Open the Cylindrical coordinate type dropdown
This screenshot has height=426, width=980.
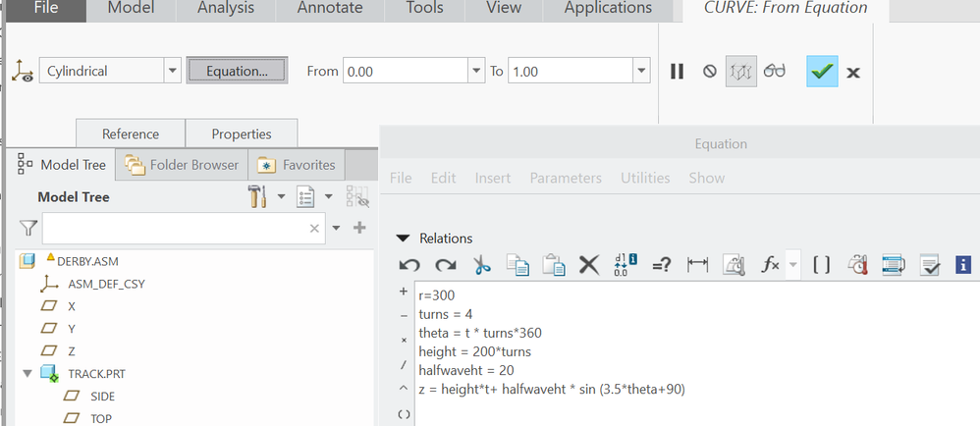173,72
